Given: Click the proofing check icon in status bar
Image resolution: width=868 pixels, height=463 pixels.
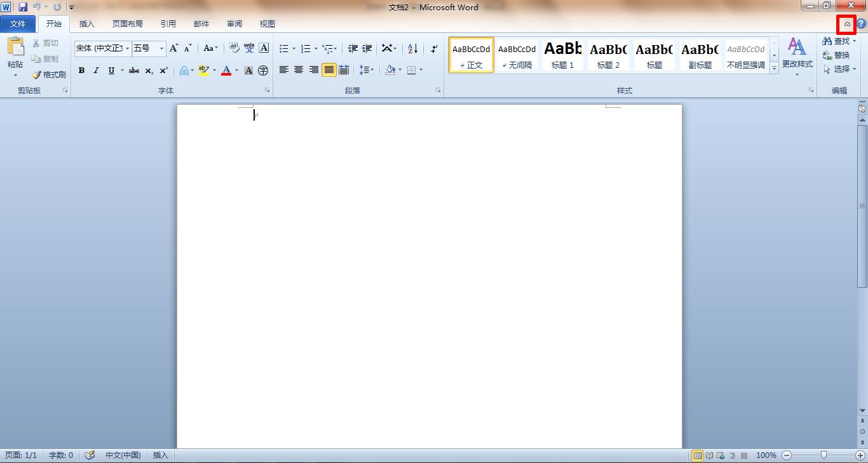Looking at the screenshot, I should (90, 455).
